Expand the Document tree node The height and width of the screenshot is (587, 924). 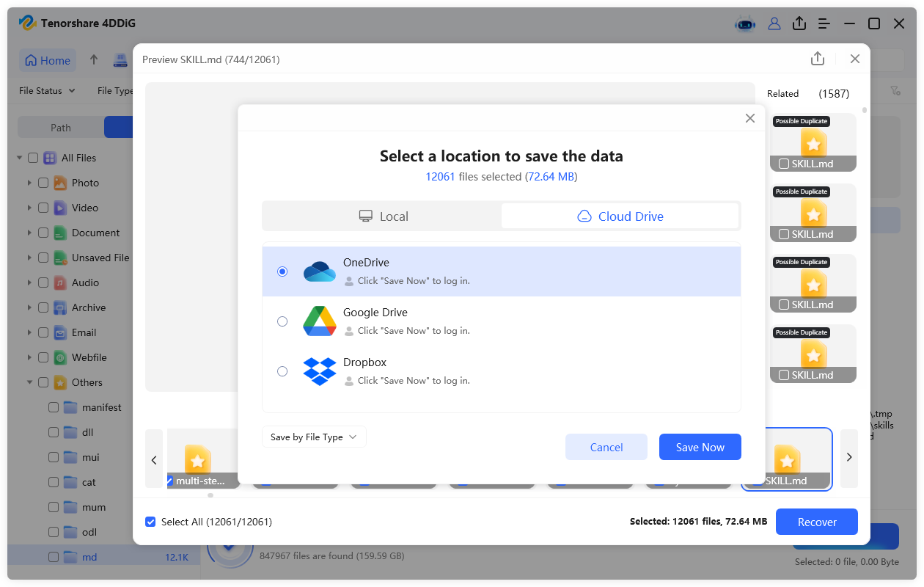[29, 233]
